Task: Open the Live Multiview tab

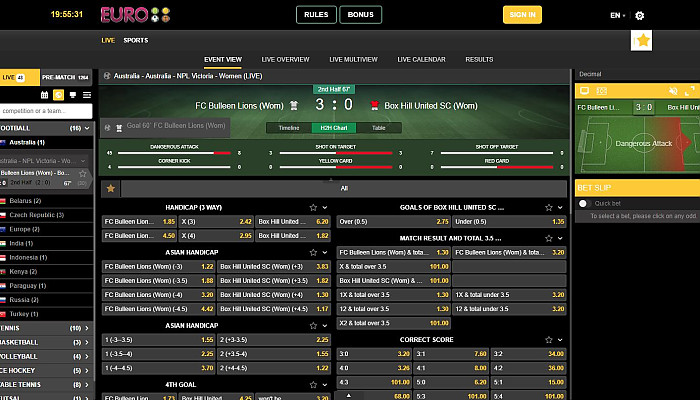Action: [354, 59]
